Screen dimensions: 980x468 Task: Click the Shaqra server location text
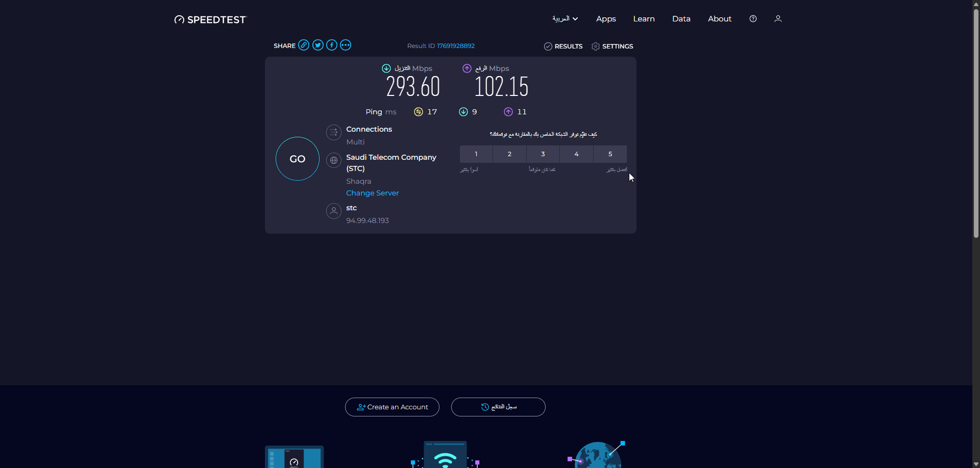click(x=359, y=181)
